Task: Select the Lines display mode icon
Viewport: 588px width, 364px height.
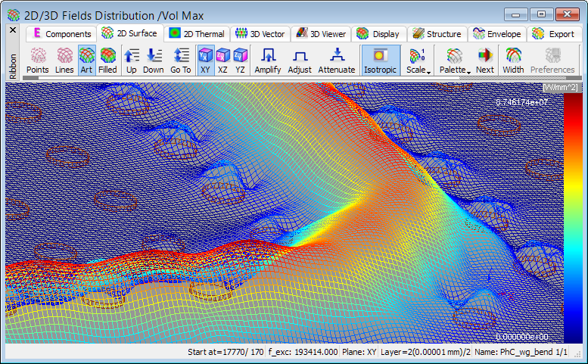Action: (x=64, y=61)
